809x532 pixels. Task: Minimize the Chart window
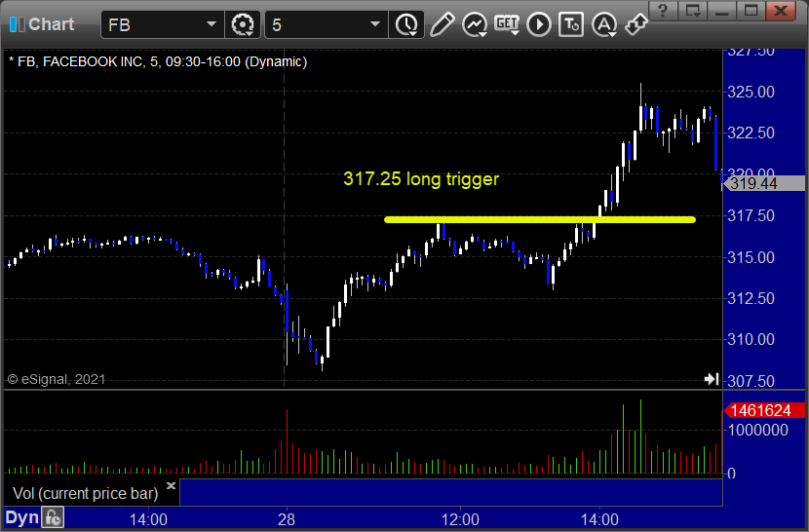click(x=722, y=11)
